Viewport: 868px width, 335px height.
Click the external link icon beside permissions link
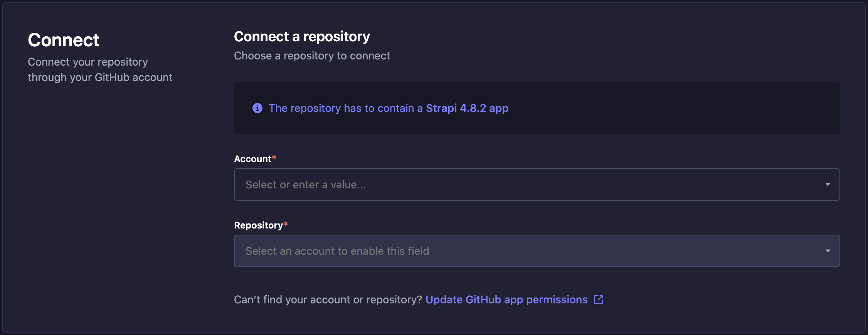pos(598,299)
